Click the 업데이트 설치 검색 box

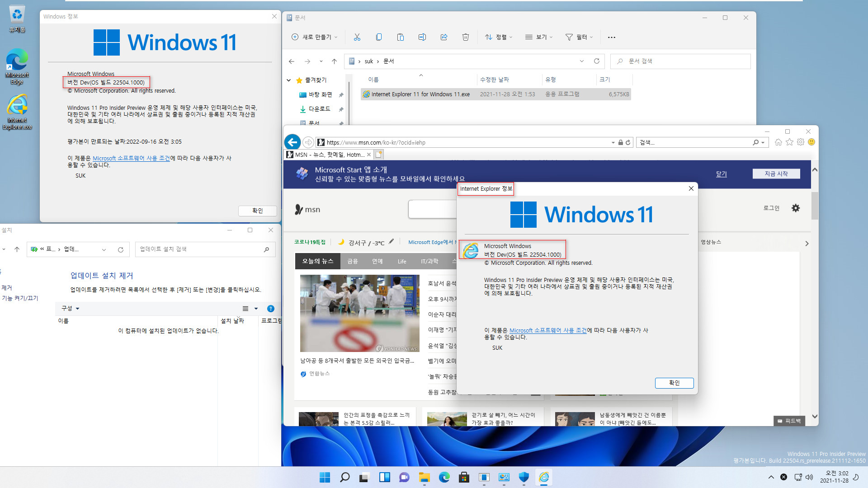point(205,249)
